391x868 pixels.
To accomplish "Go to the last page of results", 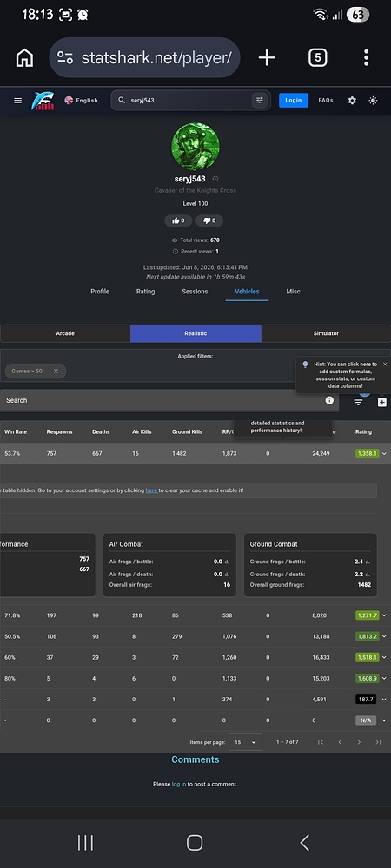I will point(378,742).
